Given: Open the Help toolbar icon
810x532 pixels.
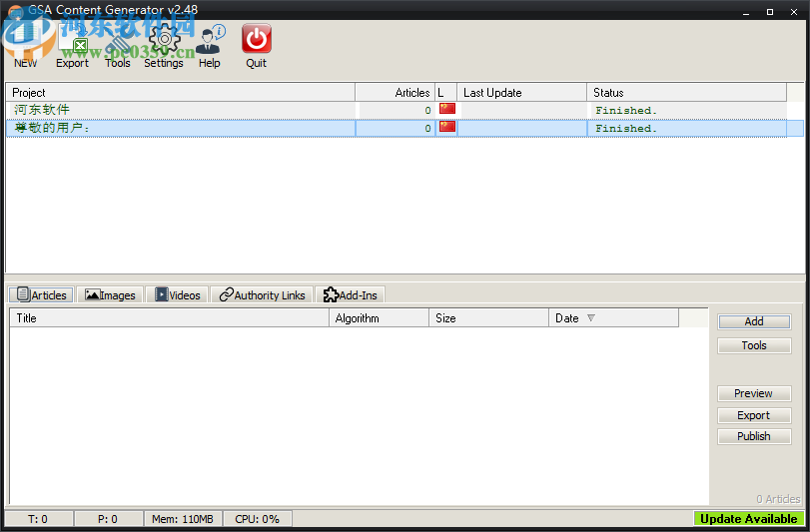Looking at the screenshot, I should (x=210, y=44).
